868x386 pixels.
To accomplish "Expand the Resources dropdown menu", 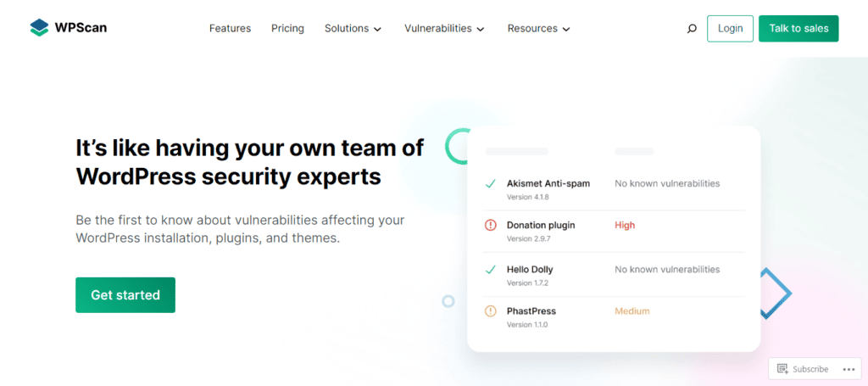I will [x=538, y=29].
